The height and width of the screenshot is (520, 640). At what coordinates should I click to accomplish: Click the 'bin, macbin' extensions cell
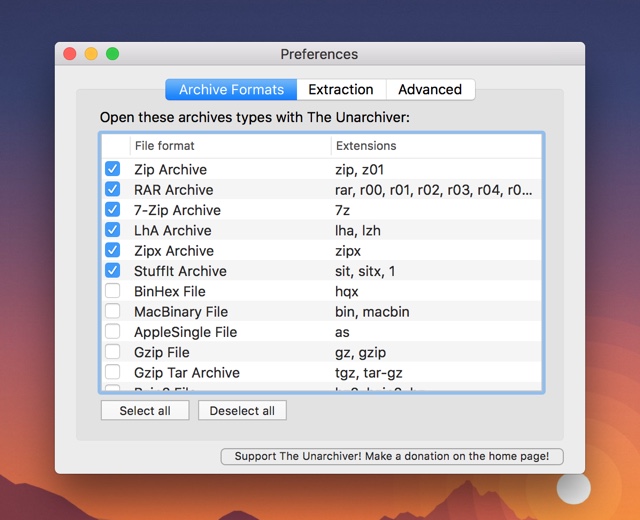point(372,312)
